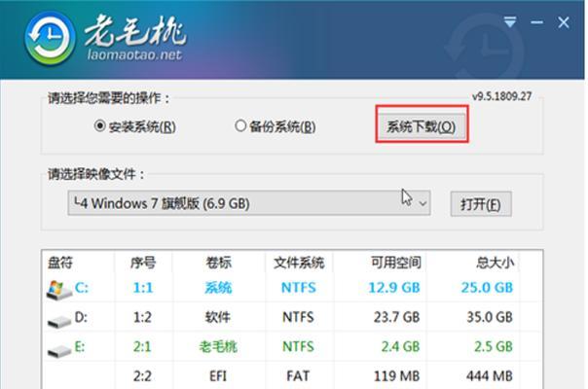Open the title bar dropdown menu icon
The height and width of the screenshot is (389, 588).
click(x=509, y=21)
